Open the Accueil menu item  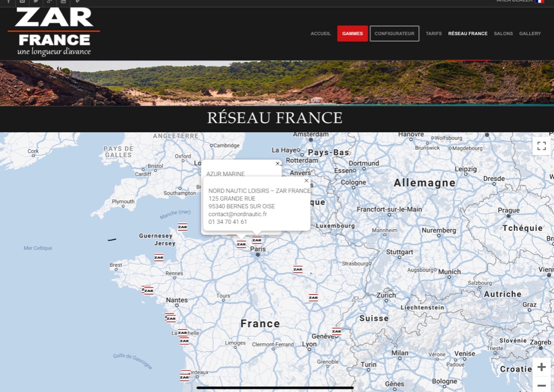[320, 34]
